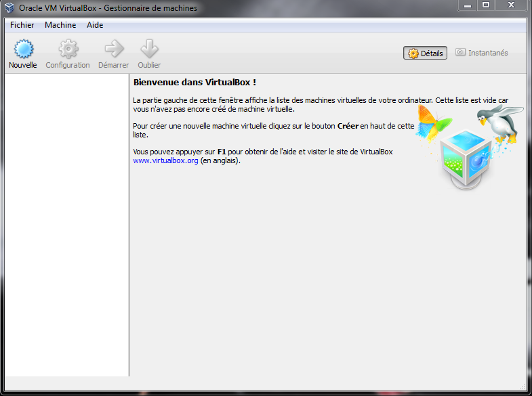Minimize the VirtualBox window
The image size is (532, 396).
(x=468, y=5)
